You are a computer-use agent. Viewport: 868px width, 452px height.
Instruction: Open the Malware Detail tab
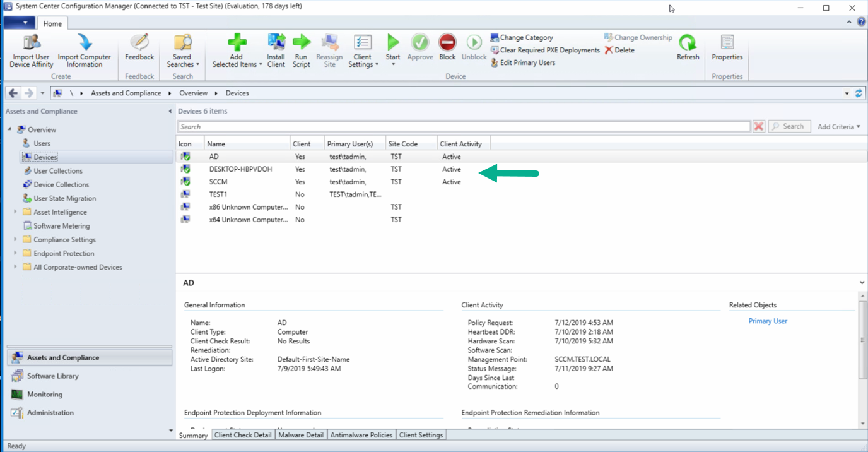click(301, 435)
